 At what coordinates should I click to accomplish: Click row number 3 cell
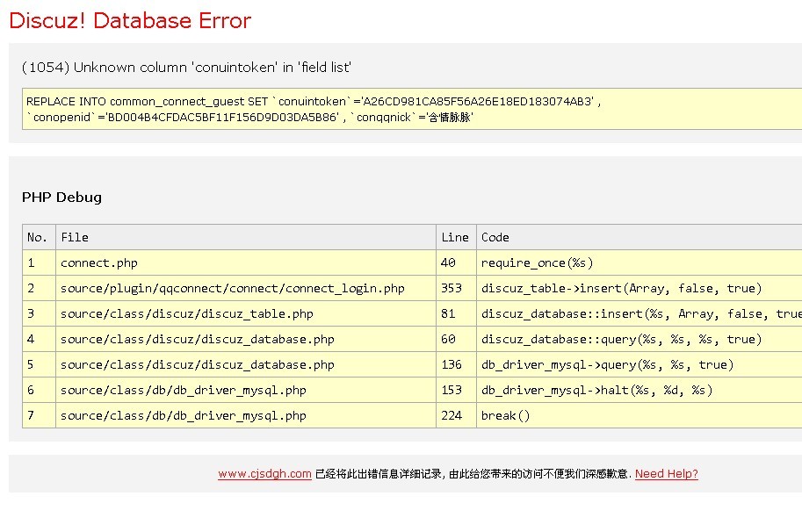(x=39, y=313)
